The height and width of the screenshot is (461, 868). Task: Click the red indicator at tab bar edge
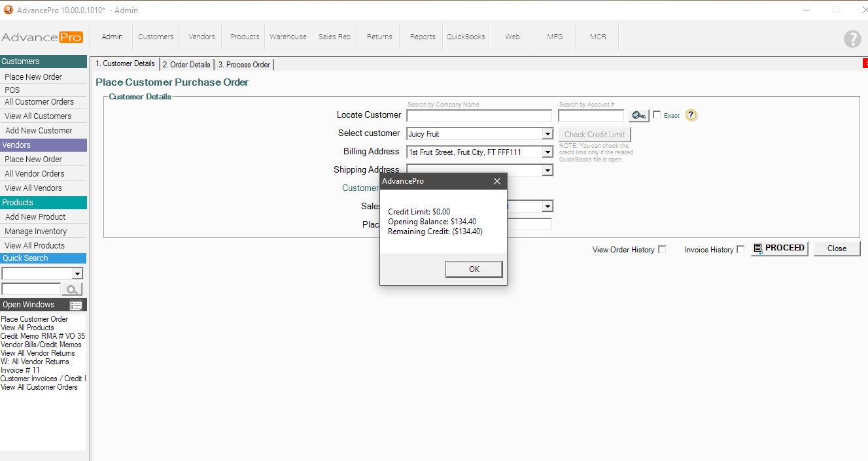point(865,63)
